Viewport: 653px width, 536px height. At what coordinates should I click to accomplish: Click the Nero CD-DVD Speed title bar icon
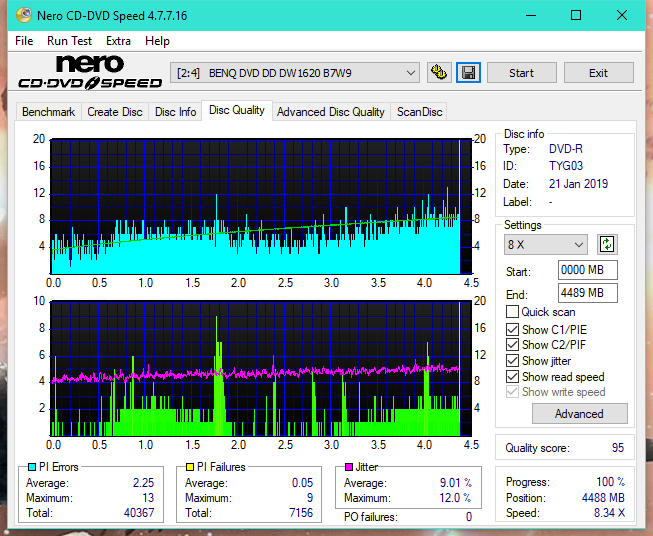[x=24, y=15]
